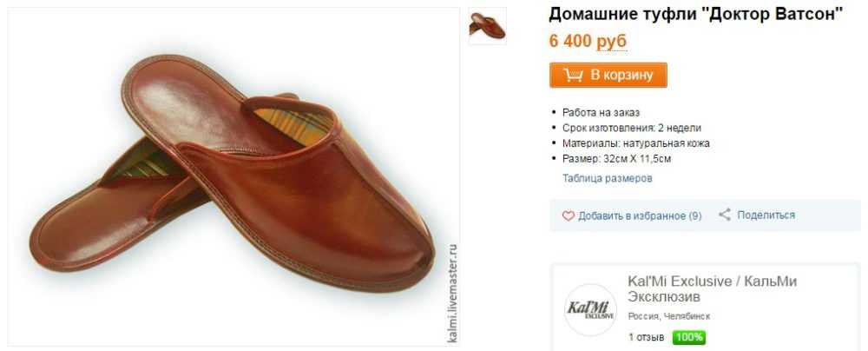868x351 pixels.
Task: Click the Россия, Челябинск location text
Action: (x=668, y=316)
